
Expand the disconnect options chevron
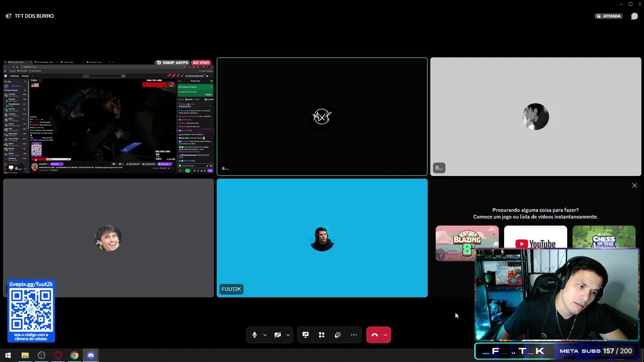pyautogui.click(x=385, y=335)
